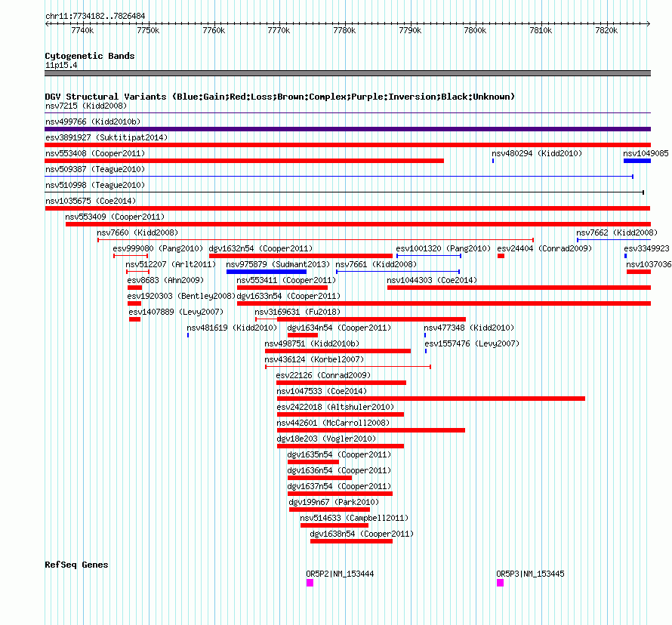Screen dimensions: 672x625
Task: Open dgv1633n54 (Cooper2011) variant
Action: point(289,296)
